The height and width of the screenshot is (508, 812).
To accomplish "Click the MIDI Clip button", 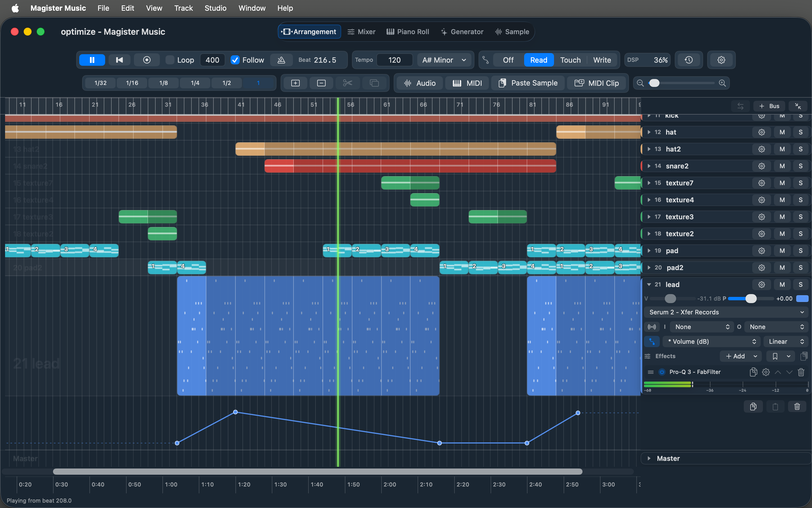I will click(597, 83).
